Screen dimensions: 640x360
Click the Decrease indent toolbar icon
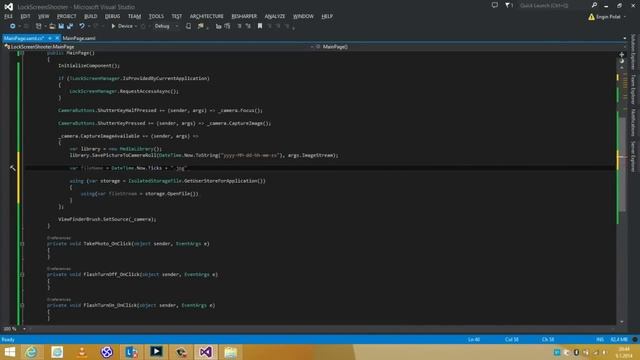coord(240,26)
